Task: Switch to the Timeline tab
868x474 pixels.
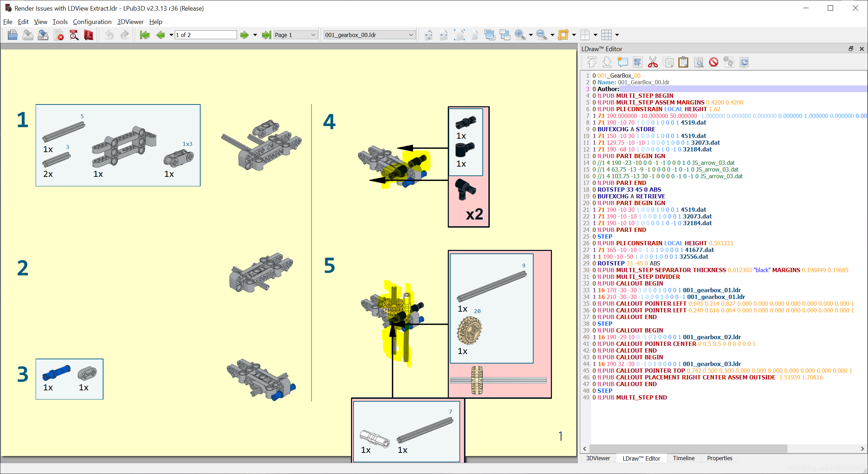Action: click(x=683, y=458)
